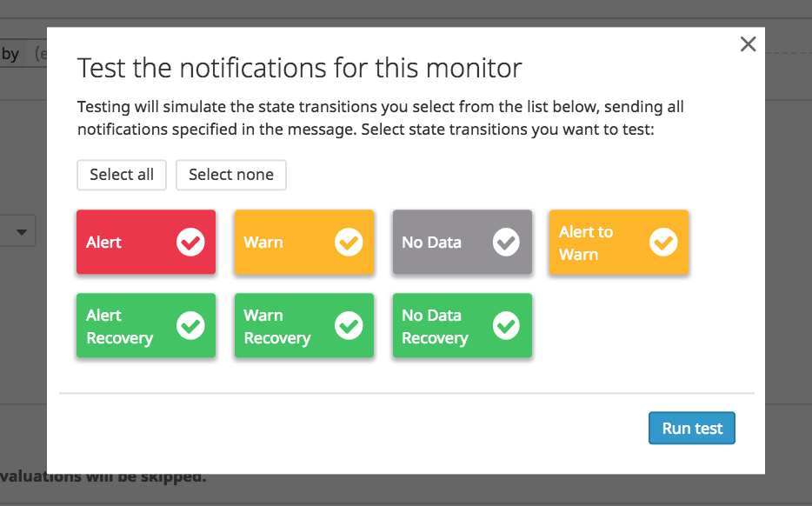This screenshot has height=506, width=812.
Task: Toggle the Alert Recovery label text
Action: [120, 326]
